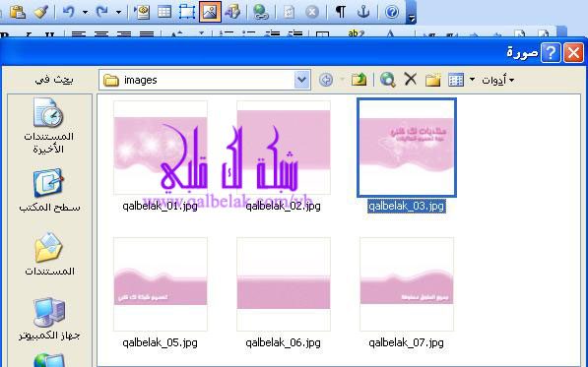Click the Up One Level folder icon
The height and width of the screenshot is (367, 588).
point(359,80)
